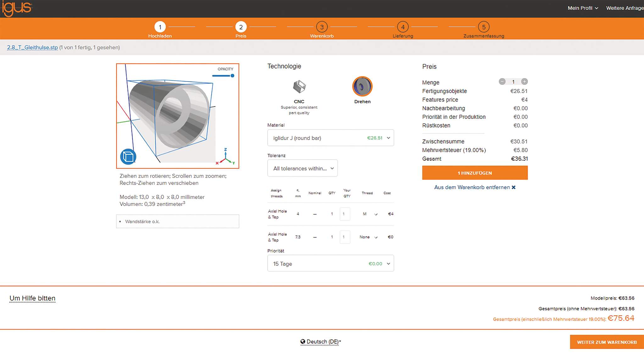
Task: Click Aus dem Warenkorb entfernen link
Action: (475, 187)
